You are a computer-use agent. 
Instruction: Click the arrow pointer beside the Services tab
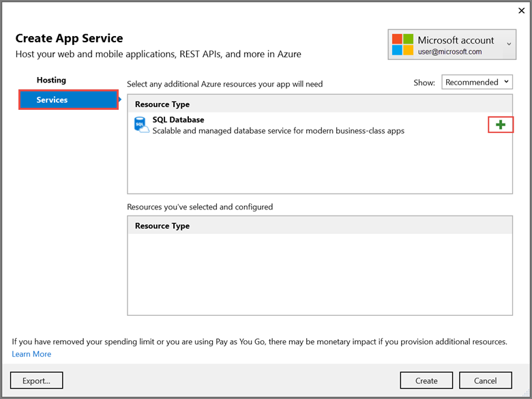121,100
